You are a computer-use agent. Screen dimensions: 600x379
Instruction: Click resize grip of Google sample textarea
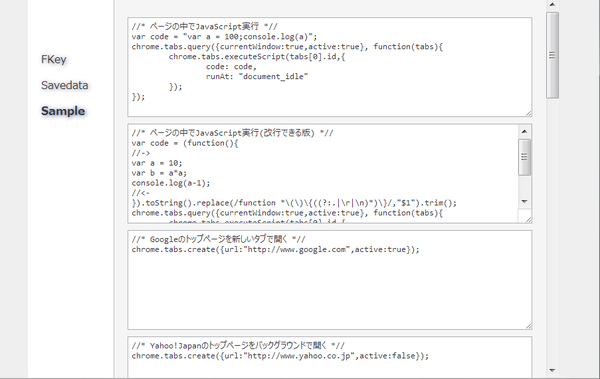pyautogui.click(x=528, y=326)
